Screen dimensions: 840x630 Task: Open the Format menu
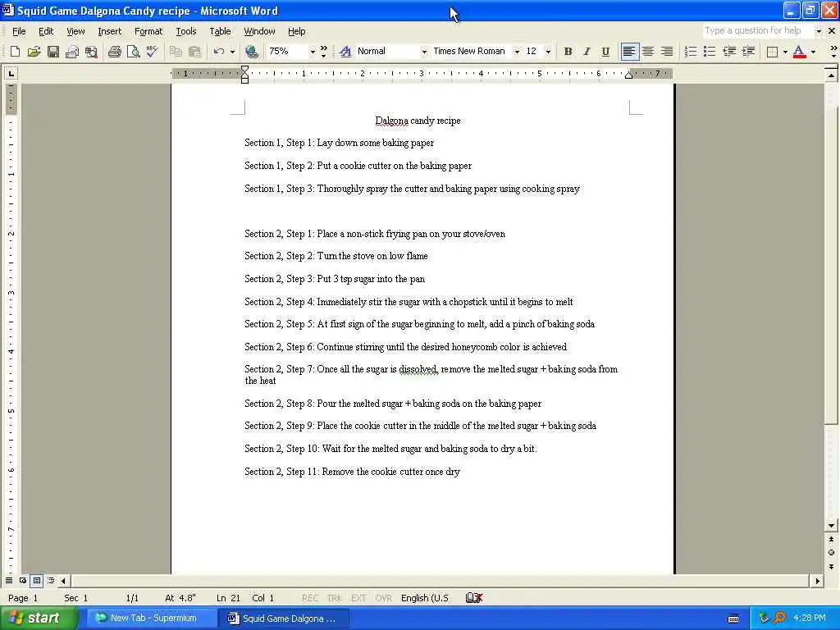(148, 31)
